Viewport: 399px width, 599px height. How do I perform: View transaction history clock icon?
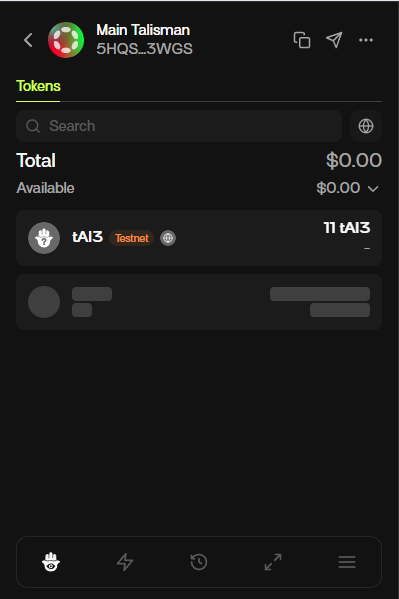pos(199,562)
